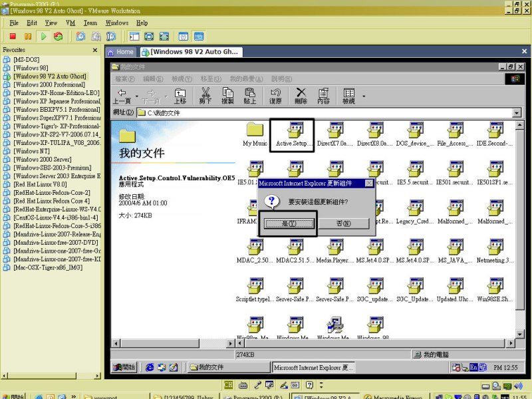Viewport: 532px width, 399px height.
Task: Toggle the VMware sidebar view icon
Action: [134, 37]
